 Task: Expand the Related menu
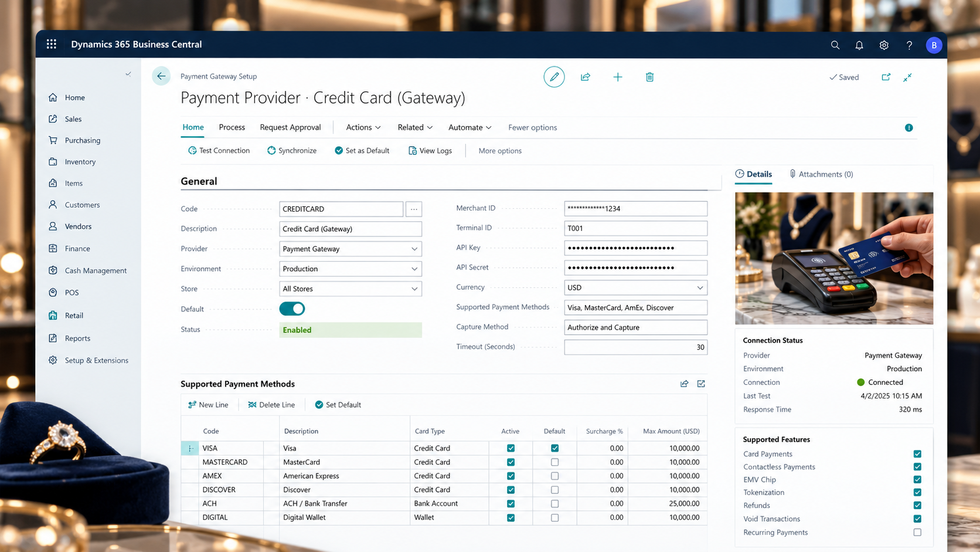(x=415, y=127)
